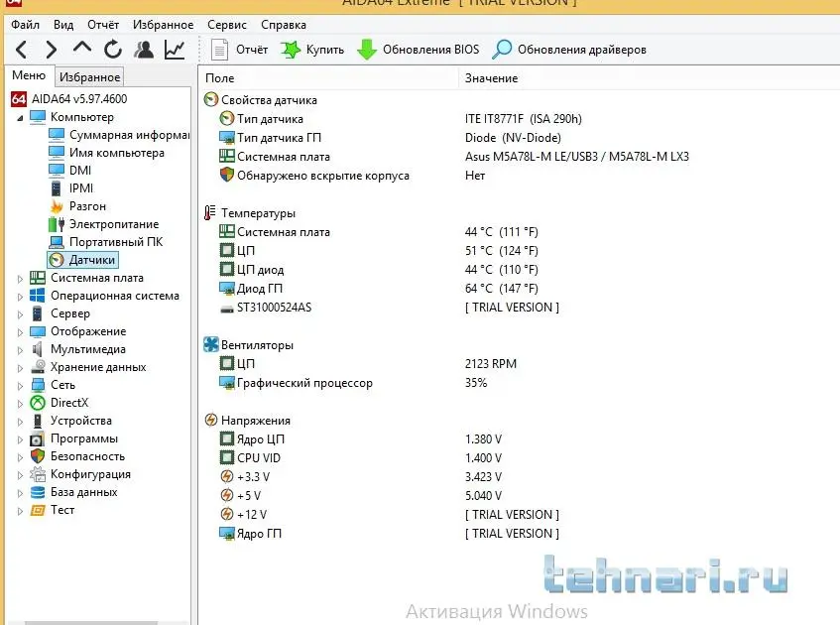Click the Значение column header

(x=650, y=78)
